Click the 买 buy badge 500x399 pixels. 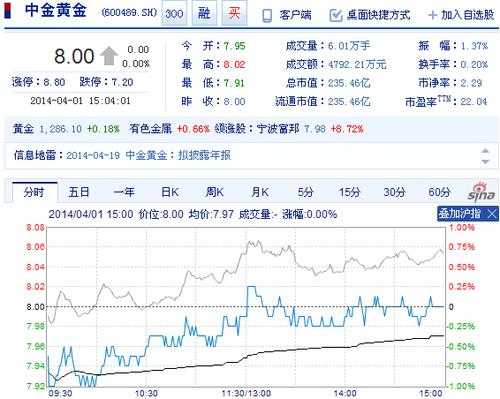[x=234, y=13]
